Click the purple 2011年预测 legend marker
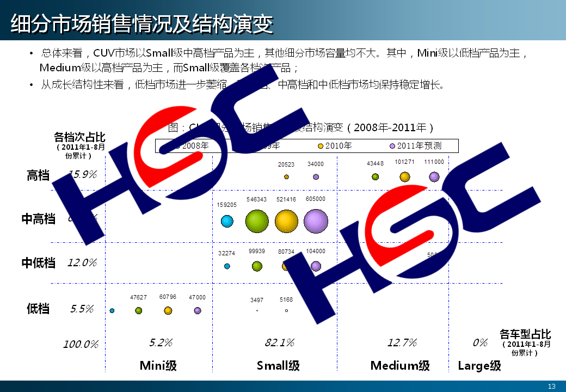Image resolution: width=566 pixels, height=392 pixels. (x=392, y=146)
